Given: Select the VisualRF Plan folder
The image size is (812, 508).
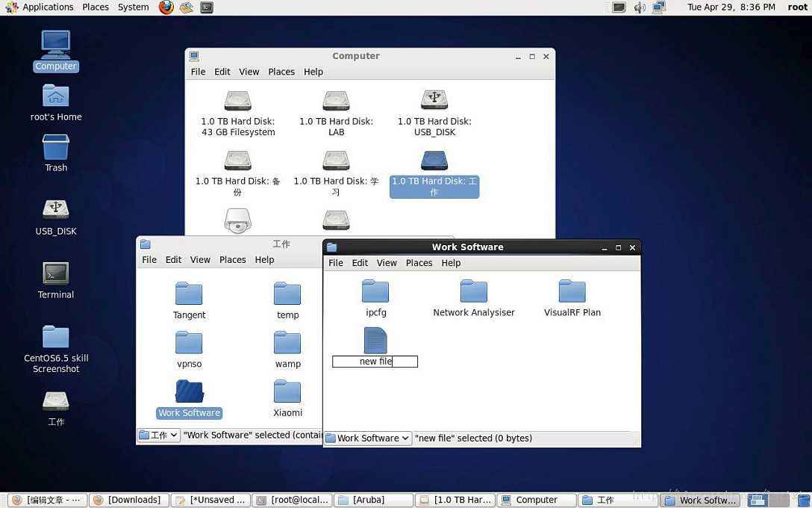Looking at the screenshot, I should pyautogui.click(x=572, y=299).
